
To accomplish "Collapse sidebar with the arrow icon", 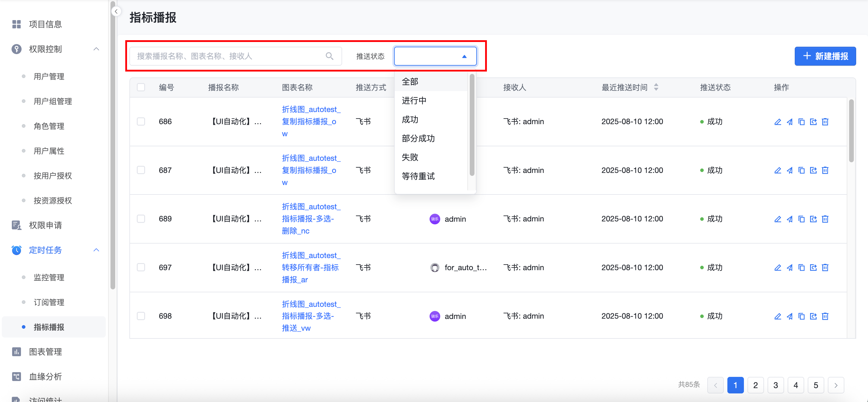I will tap(116, 12).
